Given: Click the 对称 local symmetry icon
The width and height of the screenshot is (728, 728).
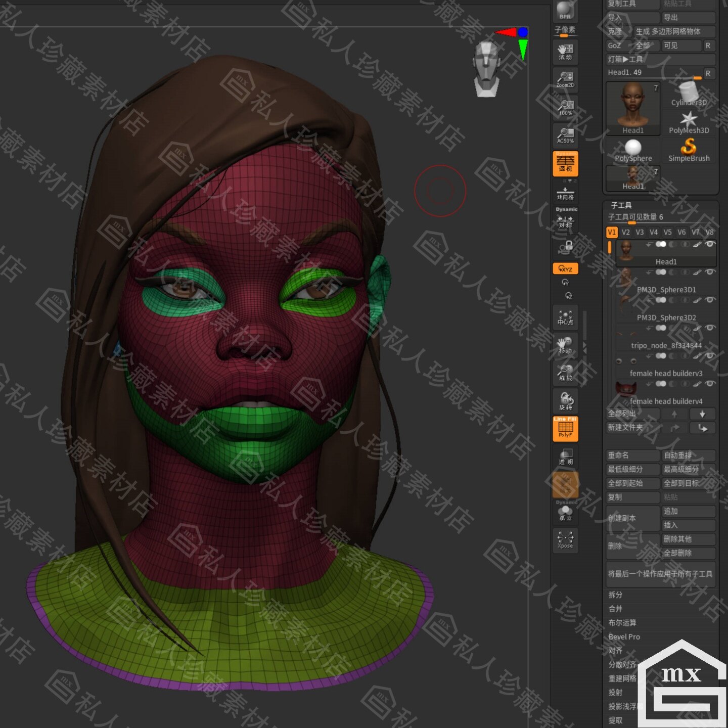Looking at the screenshot, I should click(565, 221).
